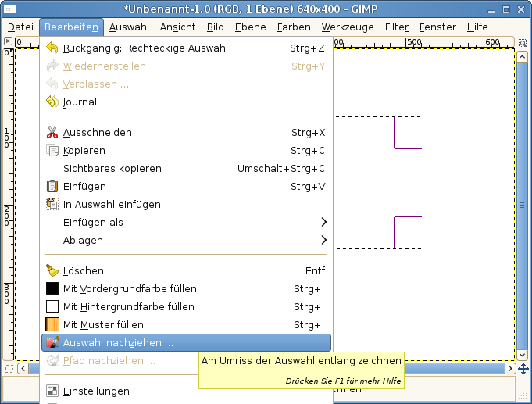Click black swatch for Mit Vordergrundfarbe füllen
532x404 pixels.
pos(52,289)
